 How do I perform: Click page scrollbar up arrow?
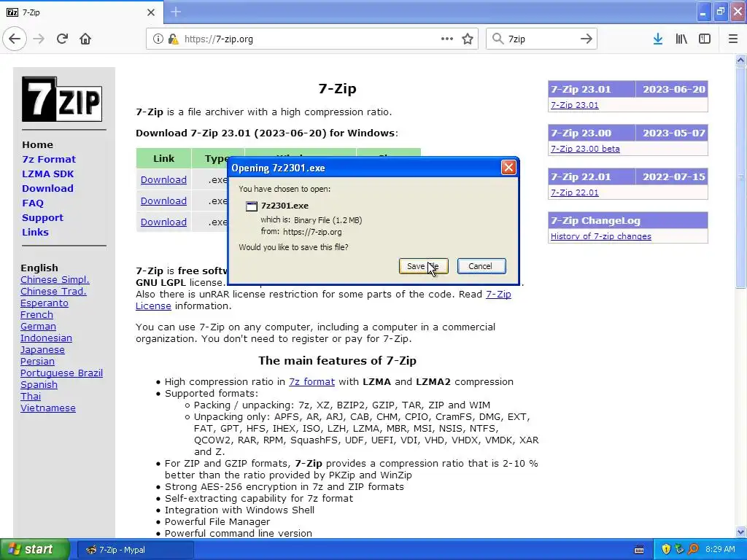(740, 60)
